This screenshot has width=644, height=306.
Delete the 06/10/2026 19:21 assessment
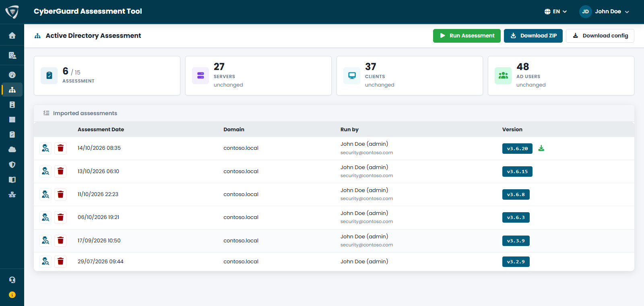(60, 217)
